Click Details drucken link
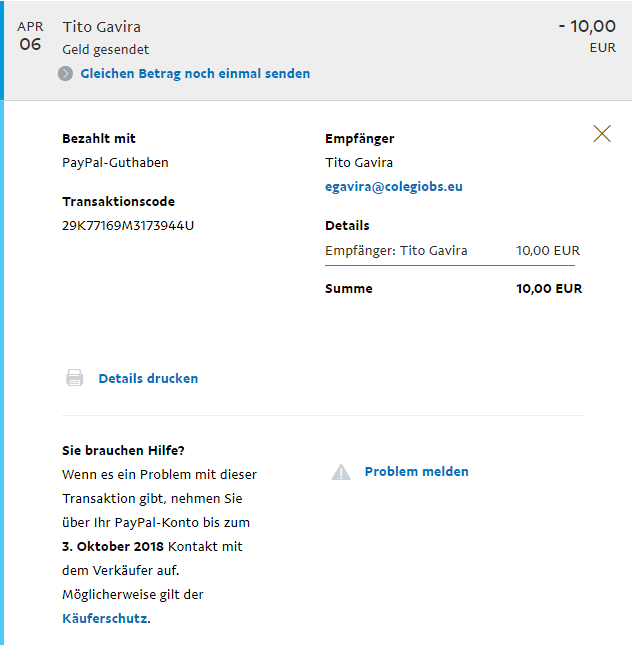The width and height of the screenshot is (632, 645). pyautogui.click(x=148, y=378)
